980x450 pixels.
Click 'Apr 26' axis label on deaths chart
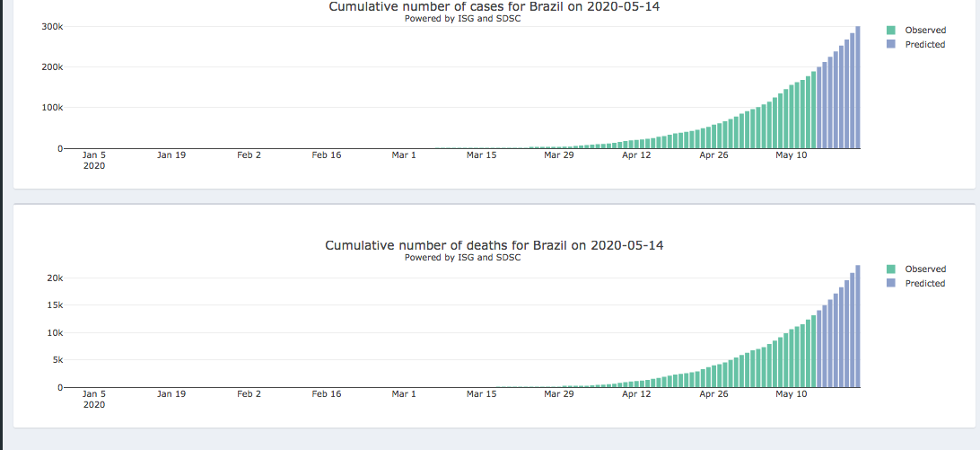click(713, 393)
